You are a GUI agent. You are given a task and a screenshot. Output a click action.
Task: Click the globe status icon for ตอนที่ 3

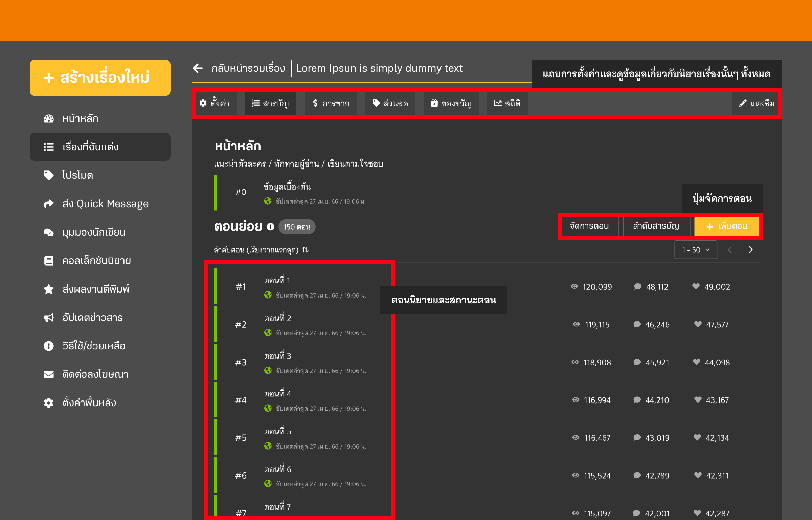[x=268, y=371]
